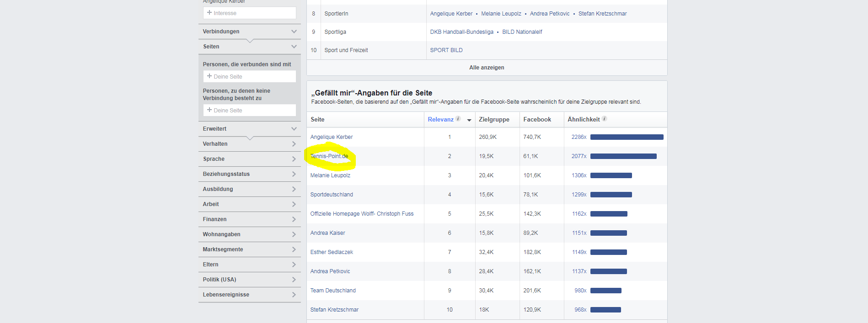The width and height of the screenshot is (868, 323).
Task: Open Ähnlichkeit info tooltip icon
Action: [x=604, y=119]
